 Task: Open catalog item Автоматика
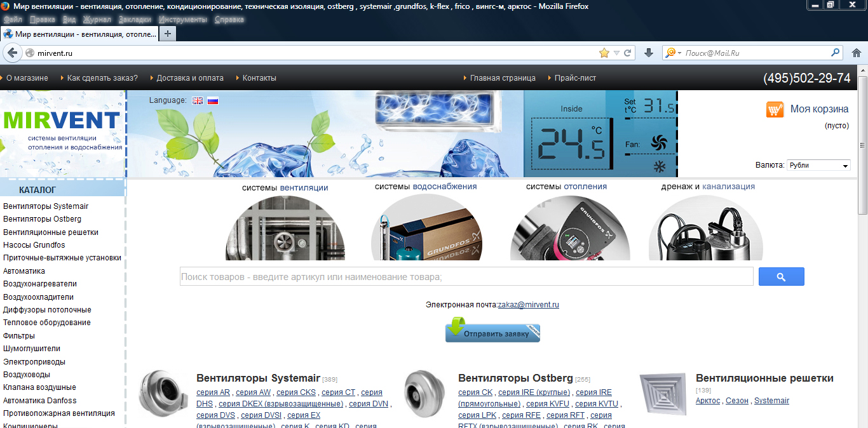[24, 271]
